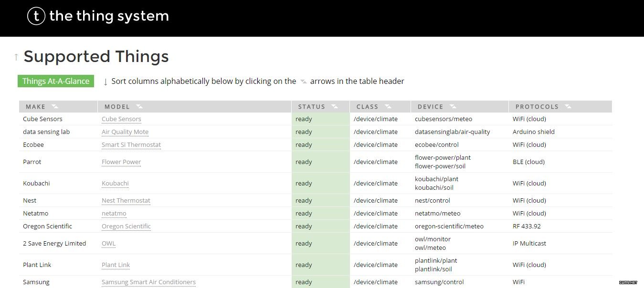Click the 'flower-power/soil' device text
Screen dimensions: 644x288
(x=440, y=166)
